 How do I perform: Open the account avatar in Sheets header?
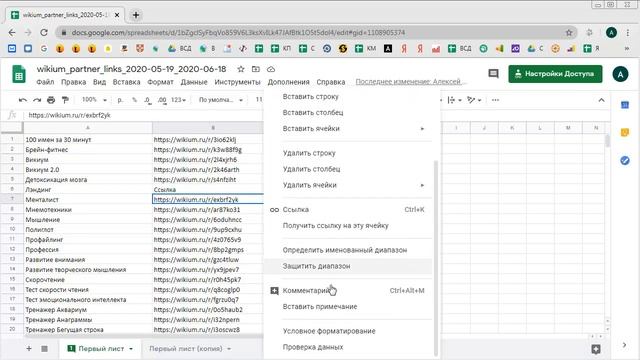coord(620,74)
